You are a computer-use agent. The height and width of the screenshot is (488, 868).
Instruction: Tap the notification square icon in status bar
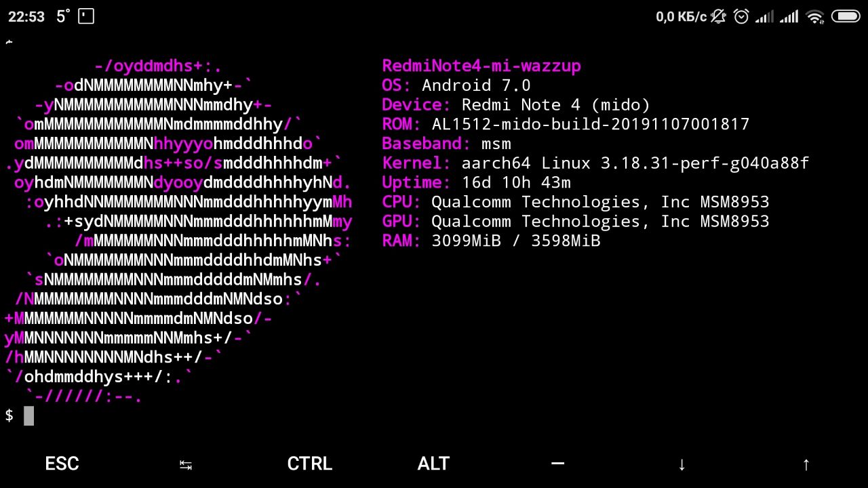[86, 16]
